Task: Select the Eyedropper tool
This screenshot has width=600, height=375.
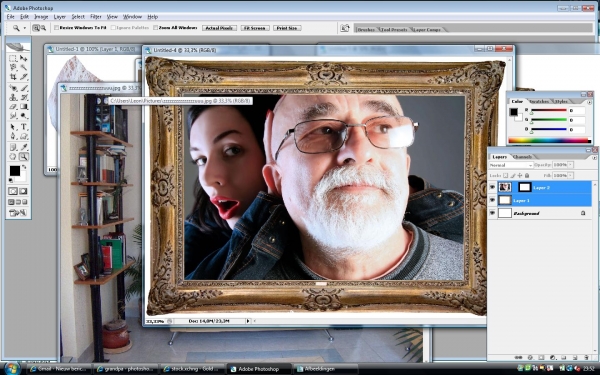Action: click(24, 147)
